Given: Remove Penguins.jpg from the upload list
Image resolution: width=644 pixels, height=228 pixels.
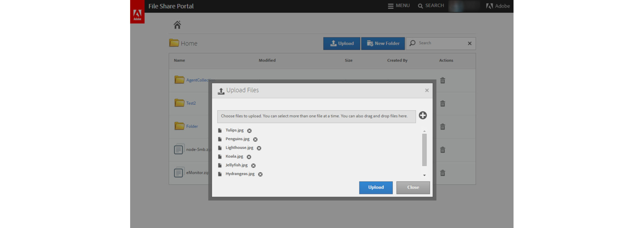Looking at the screenshot, I should click(x=255, y=139).
